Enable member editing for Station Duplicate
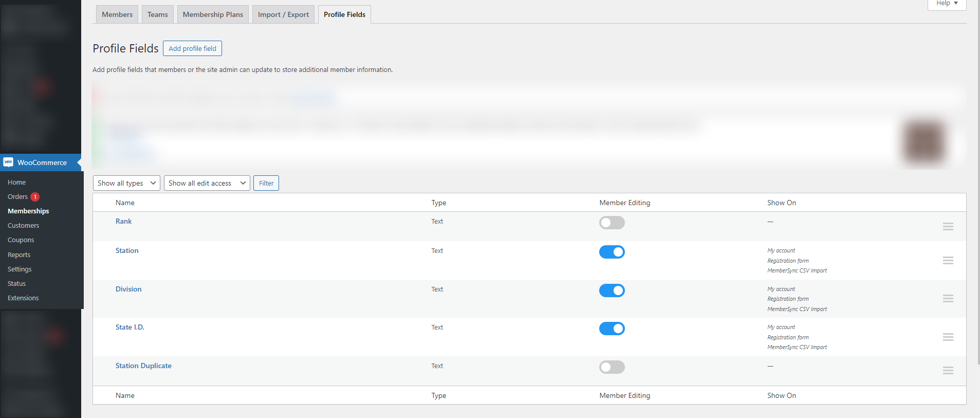 (x=612, y=367)
